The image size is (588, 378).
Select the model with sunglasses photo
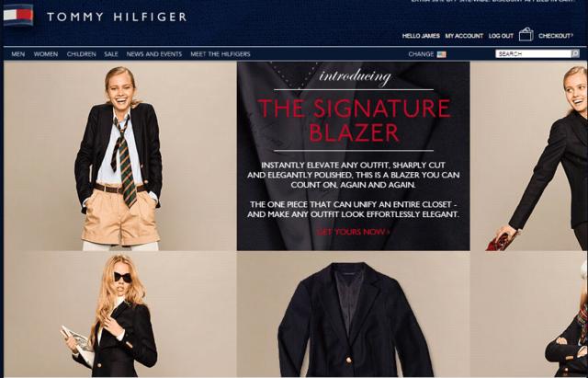[x=120, y=315]
